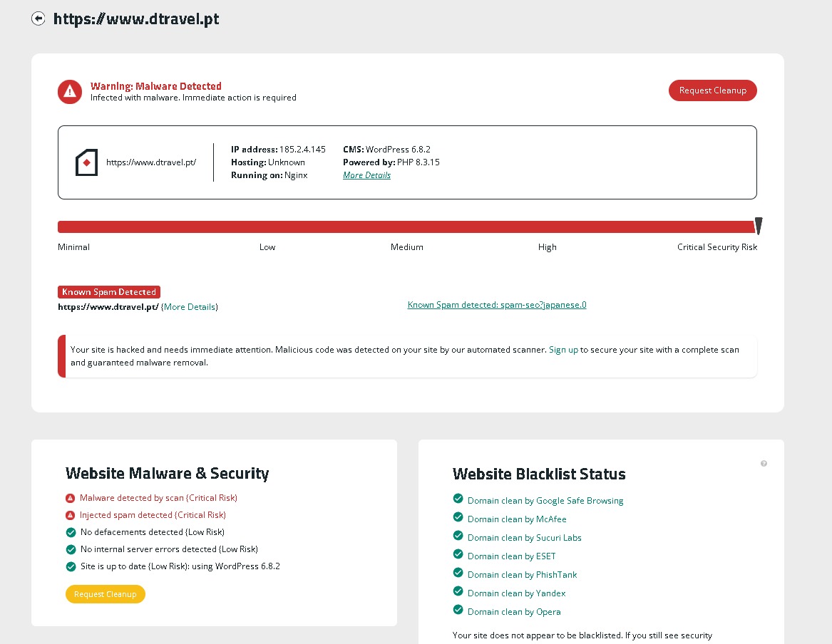Click the Website Malware & Security heading
Image resolution: width=832 pixels, height=644 pixels.
[167, 473]
